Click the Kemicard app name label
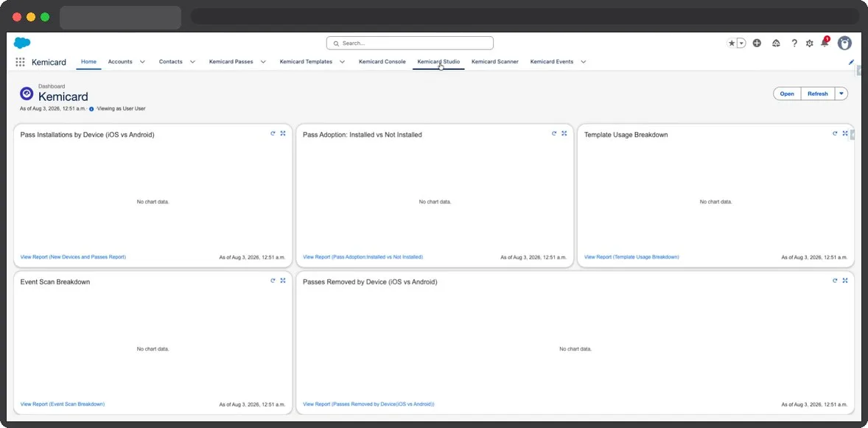Viewport: 868px width, 428px height. (49, 62)
